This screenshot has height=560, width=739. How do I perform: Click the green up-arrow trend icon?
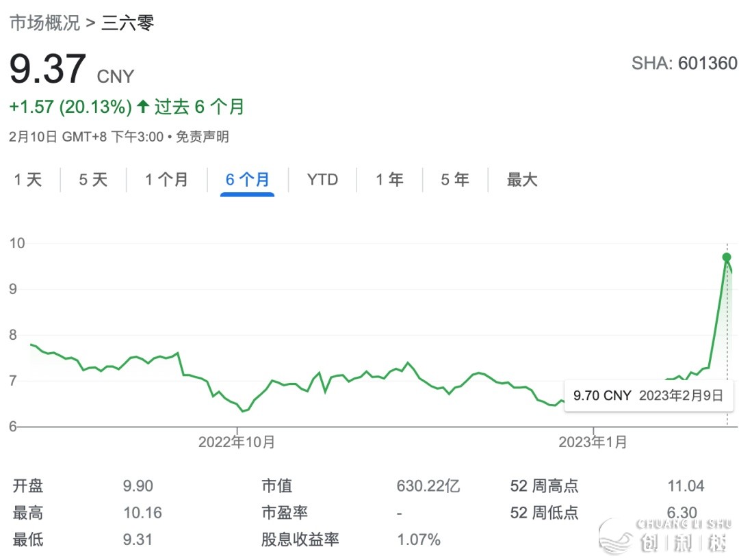(143, 107)
